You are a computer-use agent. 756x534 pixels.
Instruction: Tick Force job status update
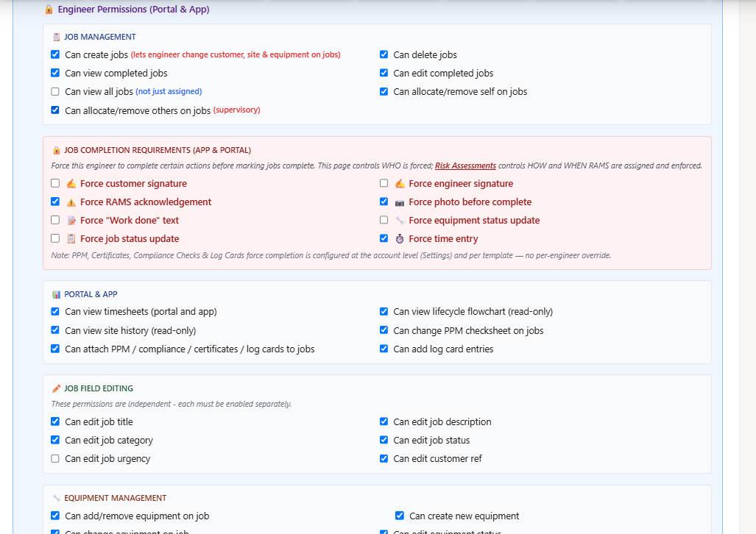(55, 238)
